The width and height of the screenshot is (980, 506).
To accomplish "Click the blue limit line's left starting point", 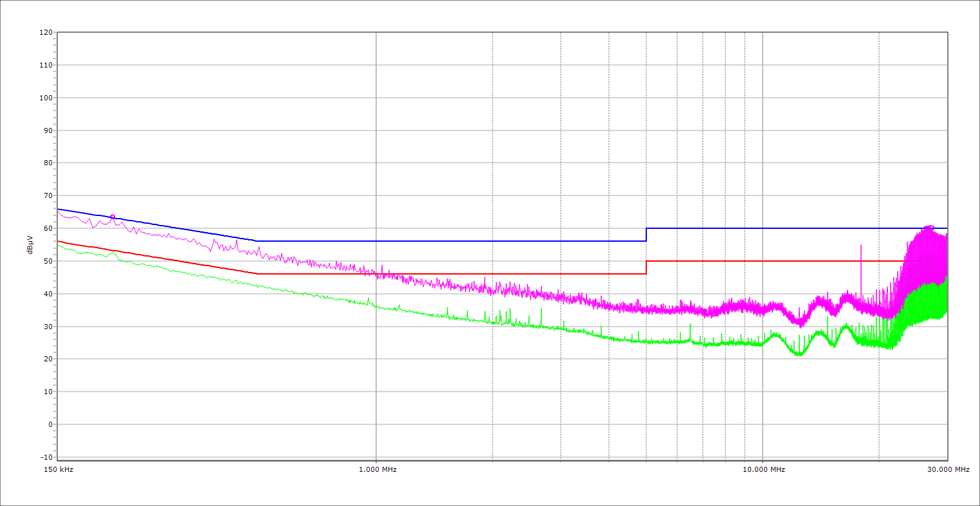I will point(58,209).
